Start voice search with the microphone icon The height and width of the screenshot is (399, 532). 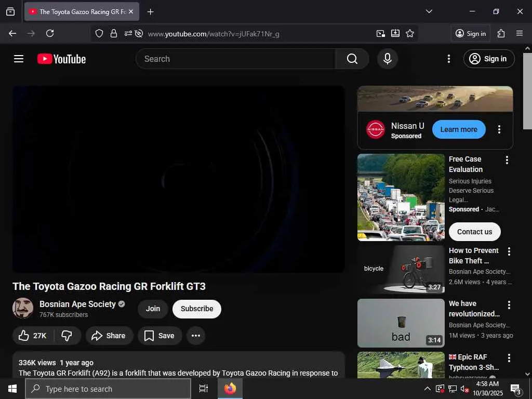[388, 59]
